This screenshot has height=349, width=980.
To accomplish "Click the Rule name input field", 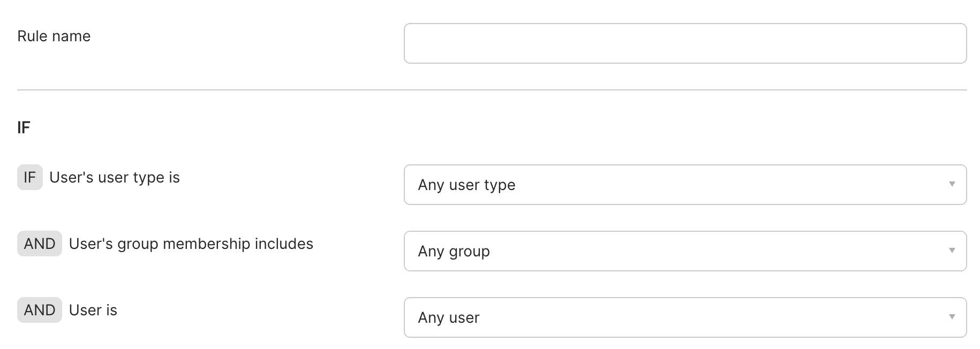I will pos(685,43).
